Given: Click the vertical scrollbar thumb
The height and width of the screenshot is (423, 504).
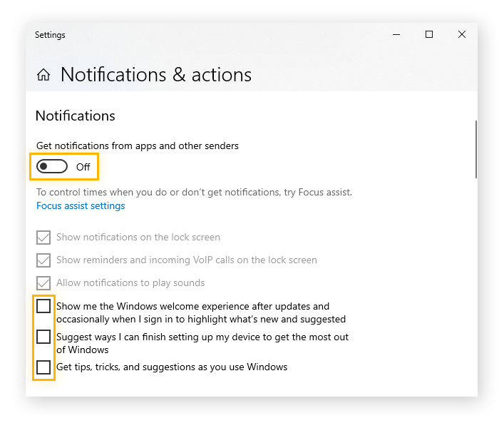Looking at the screenshot, I should 475,150.
